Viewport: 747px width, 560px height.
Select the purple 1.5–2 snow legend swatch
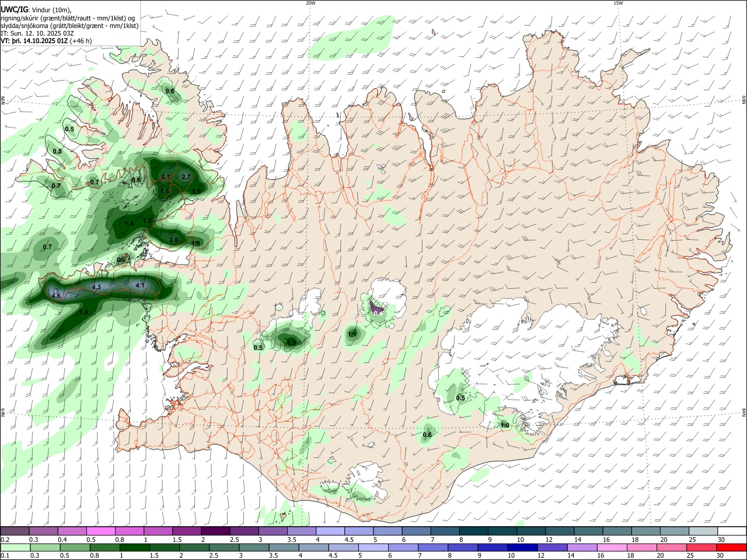186,531
